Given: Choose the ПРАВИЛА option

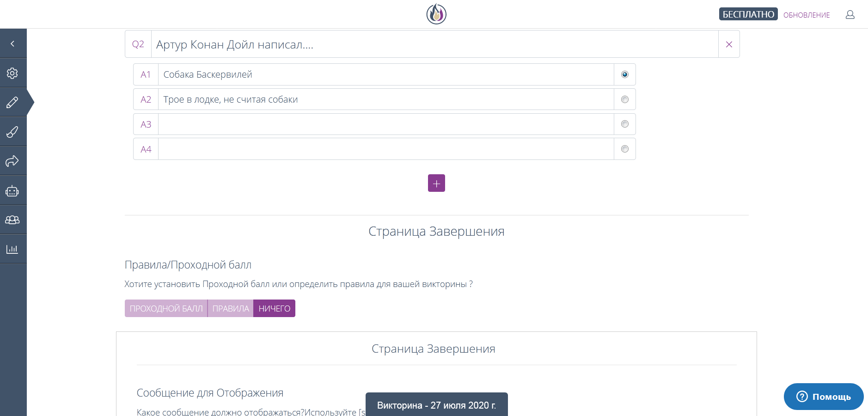Looking at the screenshot, I should 231,308.
